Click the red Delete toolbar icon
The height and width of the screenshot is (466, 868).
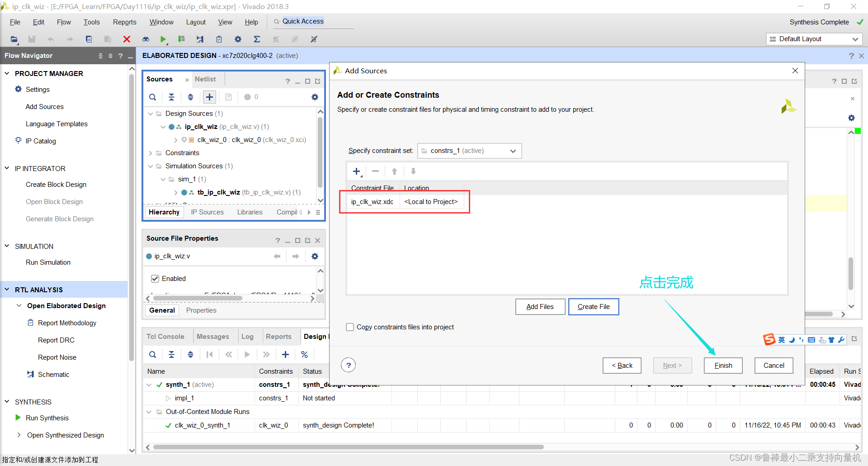tap(127, 39)
